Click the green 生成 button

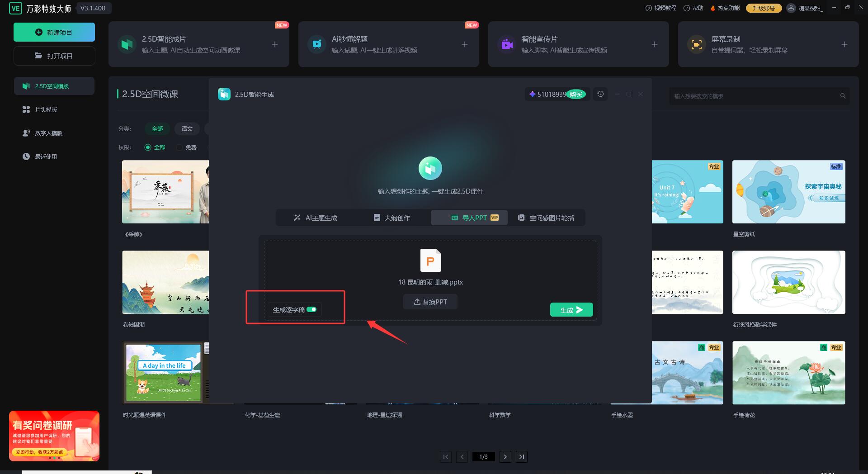(571, 310)
